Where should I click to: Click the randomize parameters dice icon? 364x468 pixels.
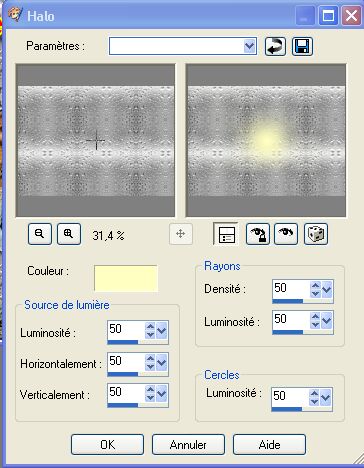(316, 234)
